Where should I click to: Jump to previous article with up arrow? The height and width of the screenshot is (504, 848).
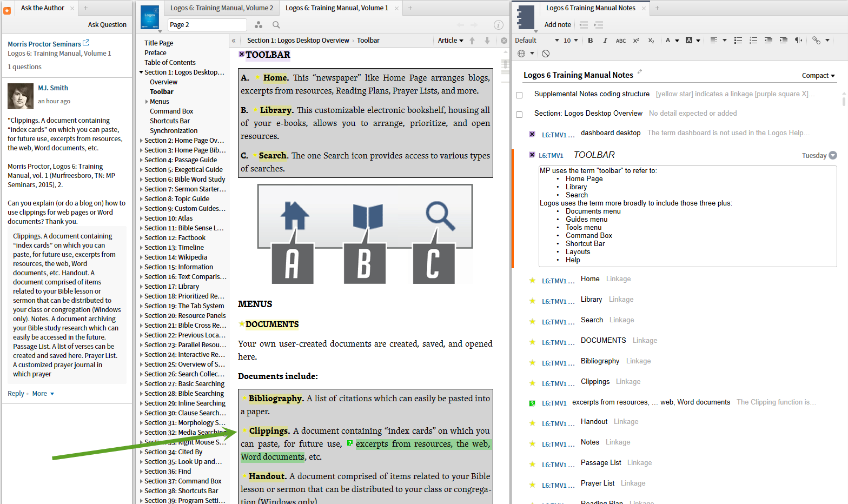(x=472, y=41)
